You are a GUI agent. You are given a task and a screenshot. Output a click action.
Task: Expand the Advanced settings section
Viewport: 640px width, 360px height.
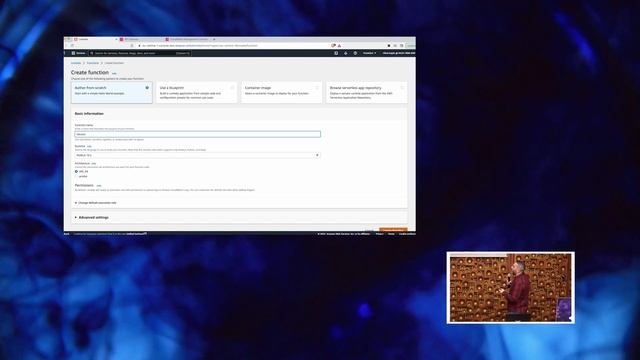[x=91, y=218]
